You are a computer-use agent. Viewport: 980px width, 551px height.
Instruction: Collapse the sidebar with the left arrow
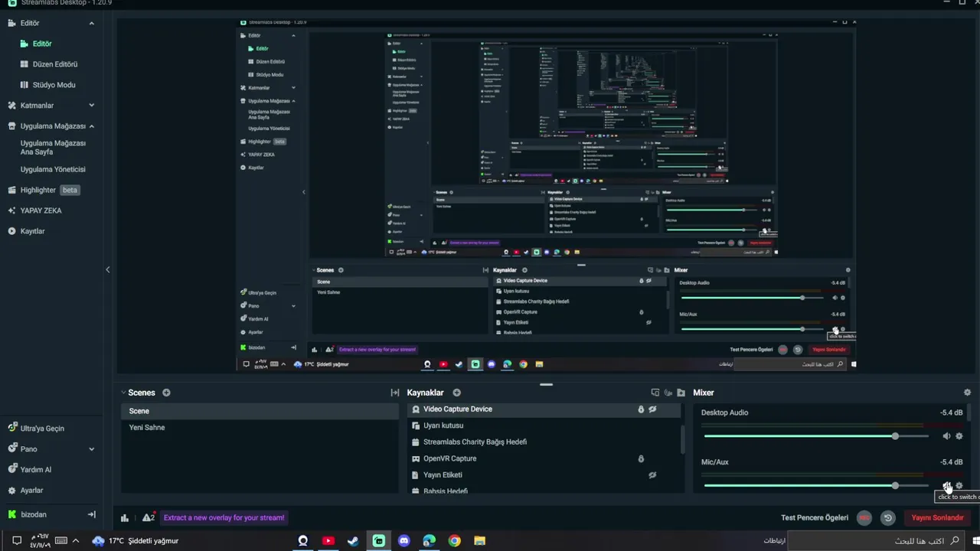(107, 269)
